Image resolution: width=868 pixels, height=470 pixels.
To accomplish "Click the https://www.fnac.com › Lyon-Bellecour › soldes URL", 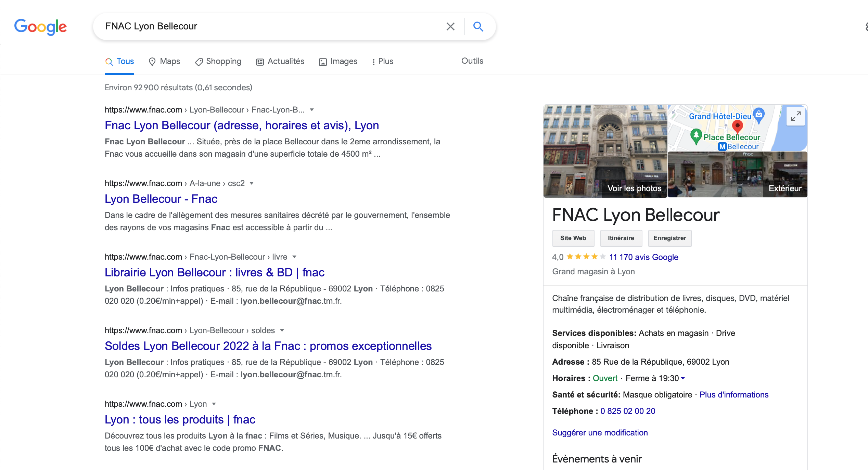I will pos(190,330).
